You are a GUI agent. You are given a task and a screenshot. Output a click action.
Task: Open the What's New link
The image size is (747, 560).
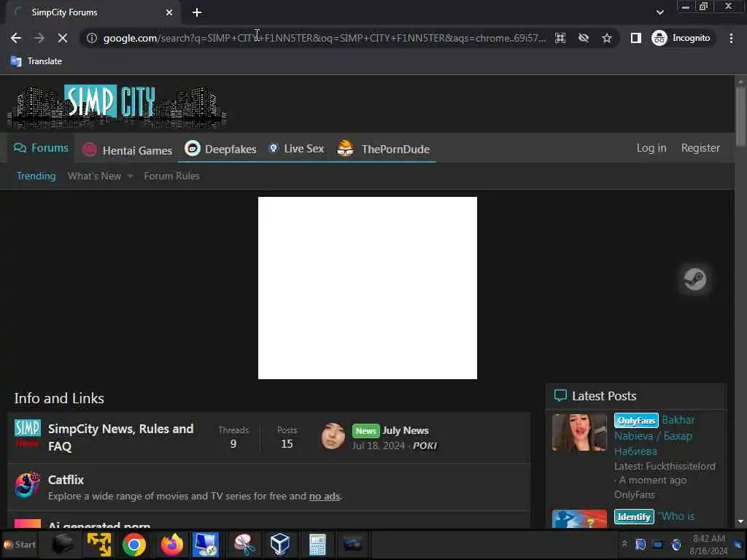tap(94, 176)
